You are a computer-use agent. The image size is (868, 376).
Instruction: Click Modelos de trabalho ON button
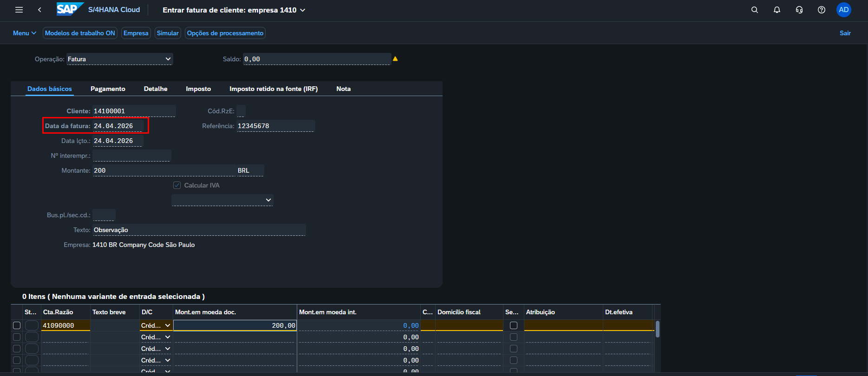(80, 33)
